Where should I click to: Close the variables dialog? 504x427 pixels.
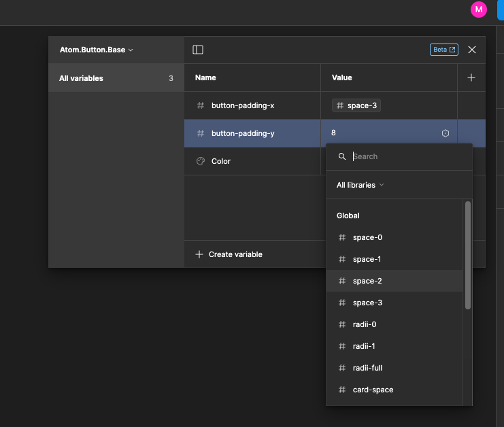click(x=472, y=50)
